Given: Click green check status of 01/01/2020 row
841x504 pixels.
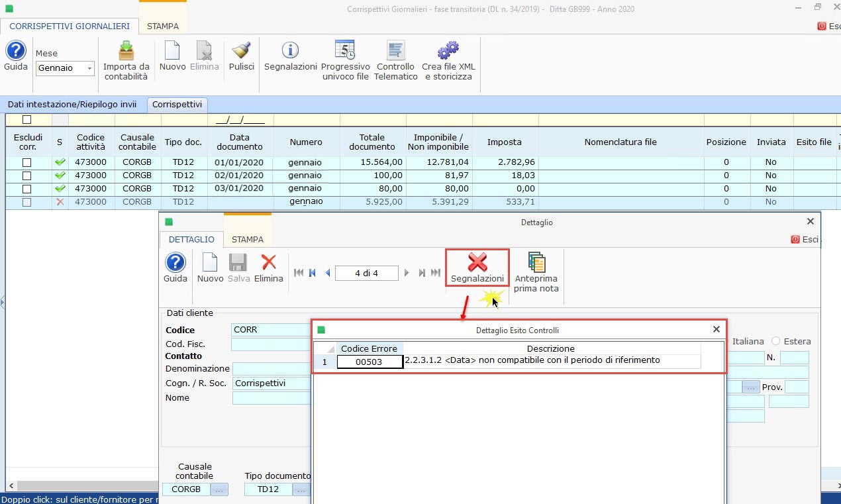Looking at the screenshot, I should (x=60, y=162).
